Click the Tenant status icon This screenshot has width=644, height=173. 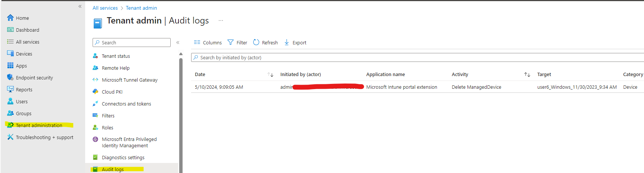(95, 56)
